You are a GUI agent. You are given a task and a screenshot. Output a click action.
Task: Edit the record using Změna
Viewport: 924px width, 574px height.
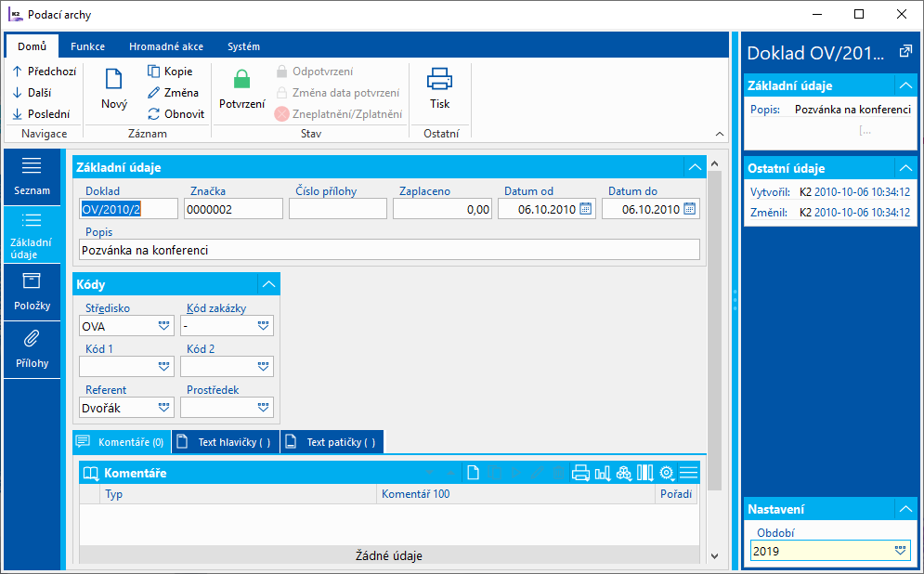click(x=173, y=93)
